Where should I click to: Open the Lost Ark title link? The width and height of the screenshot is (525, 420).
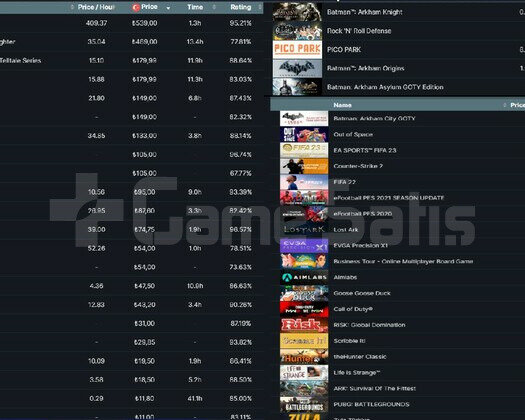346,230
